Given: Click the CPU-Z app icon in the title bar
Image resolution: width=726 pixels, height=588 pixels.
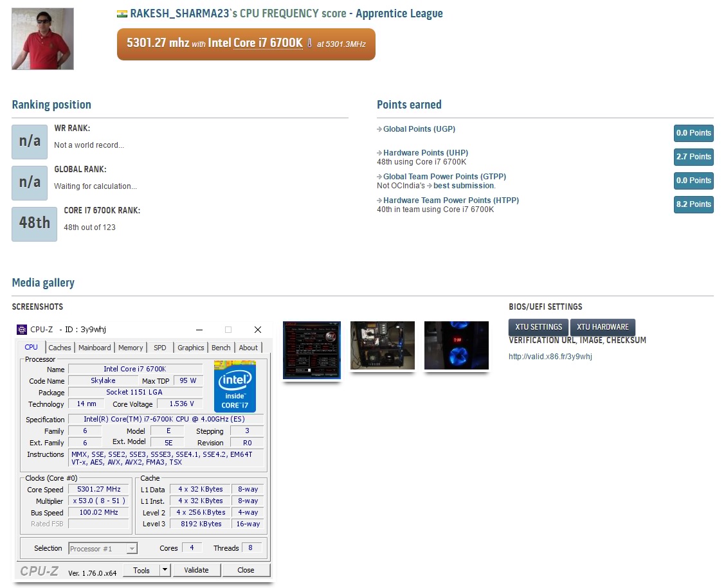Looking at the screenshot, I should [x=22, y=330].
